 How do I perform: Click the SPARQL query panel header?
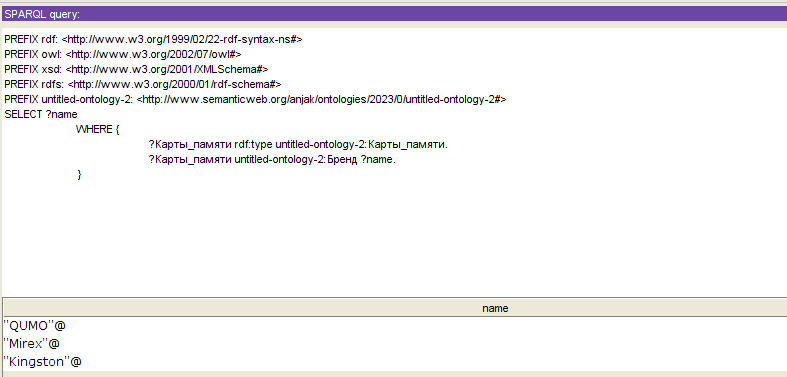(394, 14)
